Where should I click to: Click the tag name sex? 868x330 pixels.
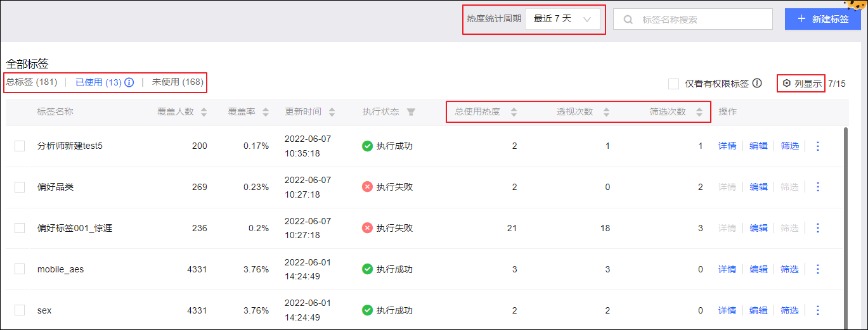[x=44, y=310]
